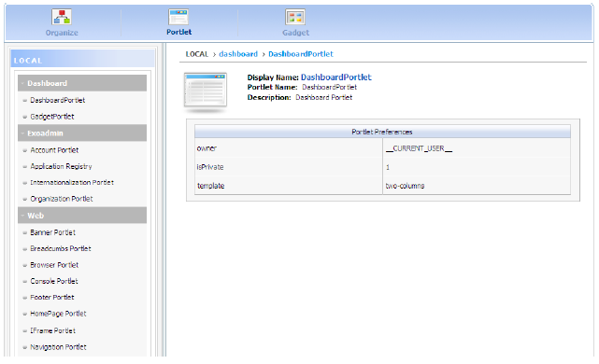This screenshot has height=364, width=599.
Task: Collapse the Dashboard category header
Action: pyautogui.click(x=82, y=83)
